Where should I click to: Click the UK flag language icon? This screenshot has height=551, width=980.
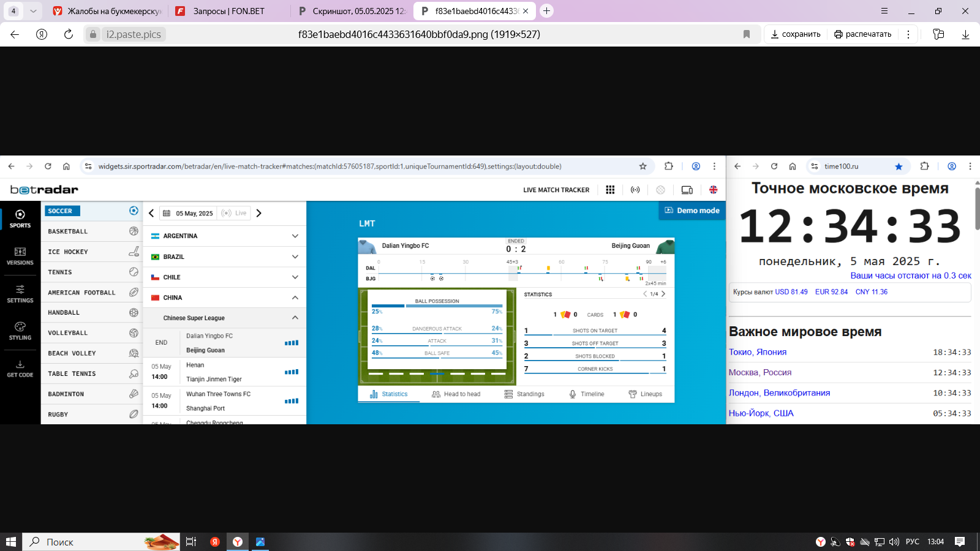(x=713, y=190)
